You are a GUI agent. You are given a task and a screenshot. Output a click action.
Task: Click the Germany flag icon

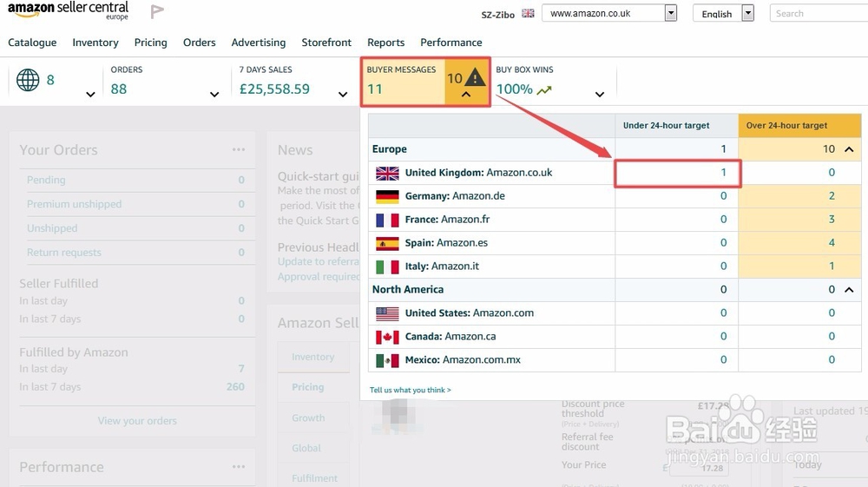click(x=387, y=196)
